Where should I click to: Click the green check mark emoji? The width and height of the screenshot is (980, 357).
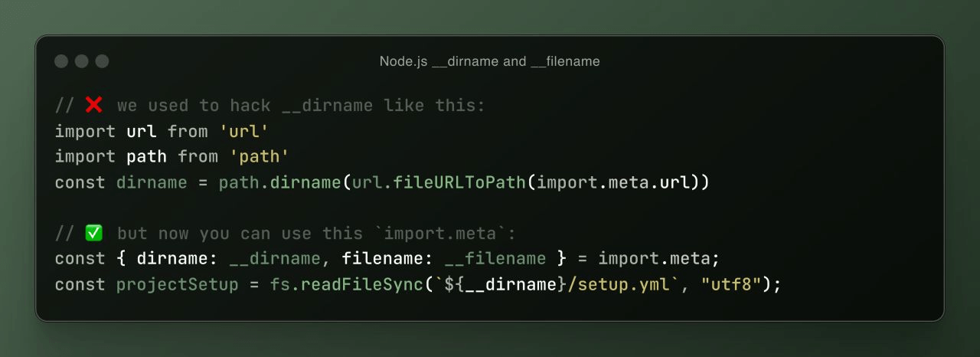click(x=93, y=233)
